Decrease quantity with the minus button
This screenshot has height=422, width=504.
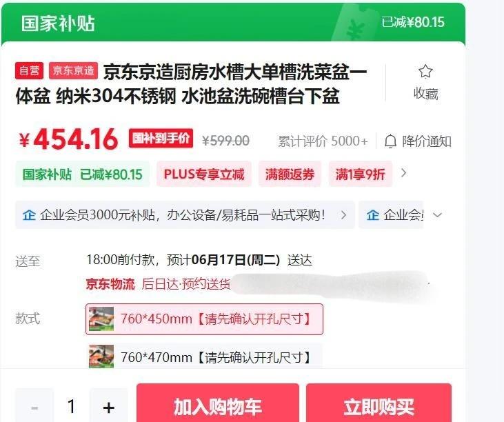pos(34,408)
